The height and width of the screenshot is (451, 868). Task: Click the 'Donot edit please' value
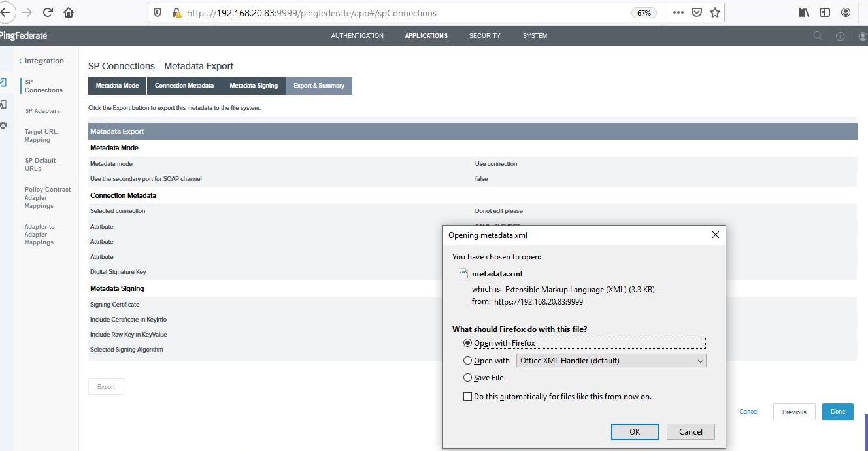(499, 211)
